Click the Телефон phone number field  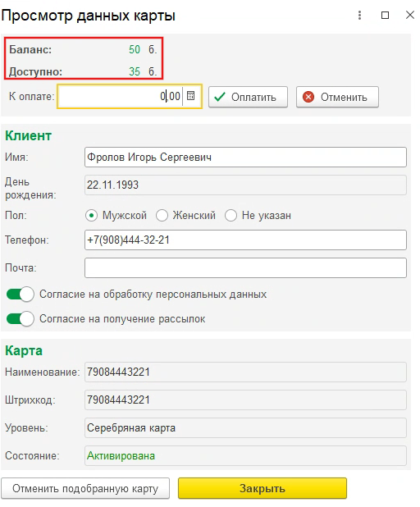coord(245,240)
